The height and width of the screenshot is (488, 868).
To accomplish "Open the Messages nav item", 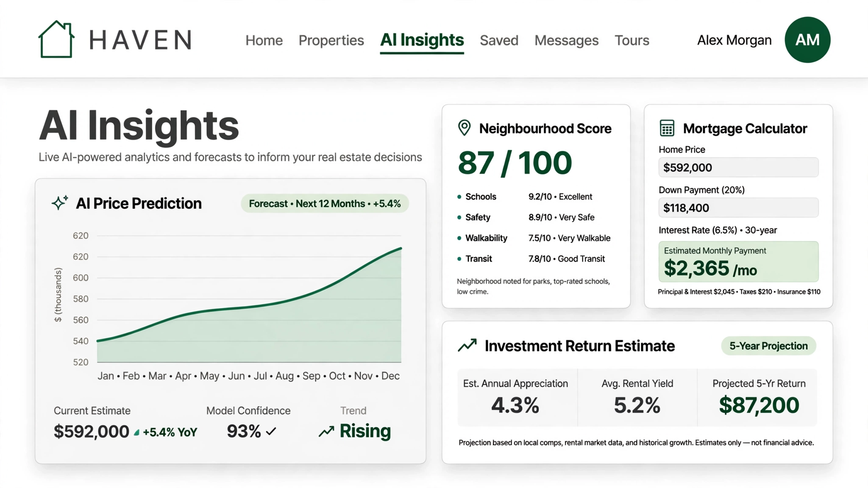I will [566, 40].
